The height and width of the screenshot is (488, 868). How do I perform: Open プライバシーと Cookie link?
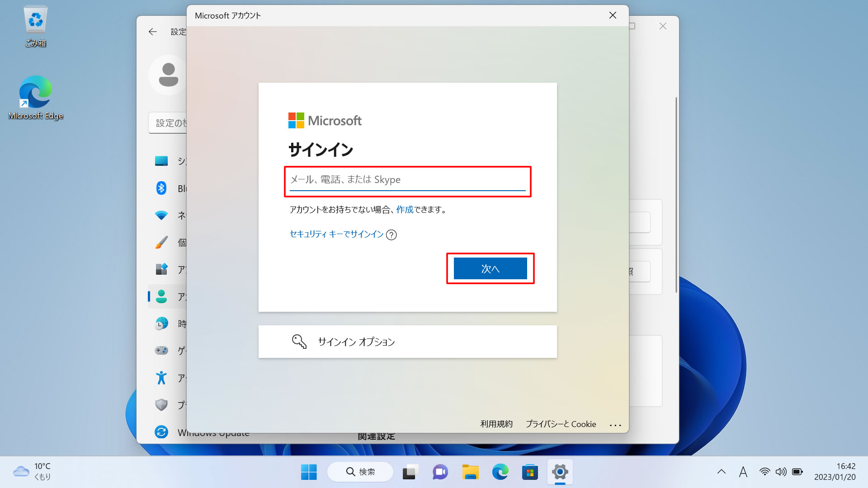coord(561,424)
